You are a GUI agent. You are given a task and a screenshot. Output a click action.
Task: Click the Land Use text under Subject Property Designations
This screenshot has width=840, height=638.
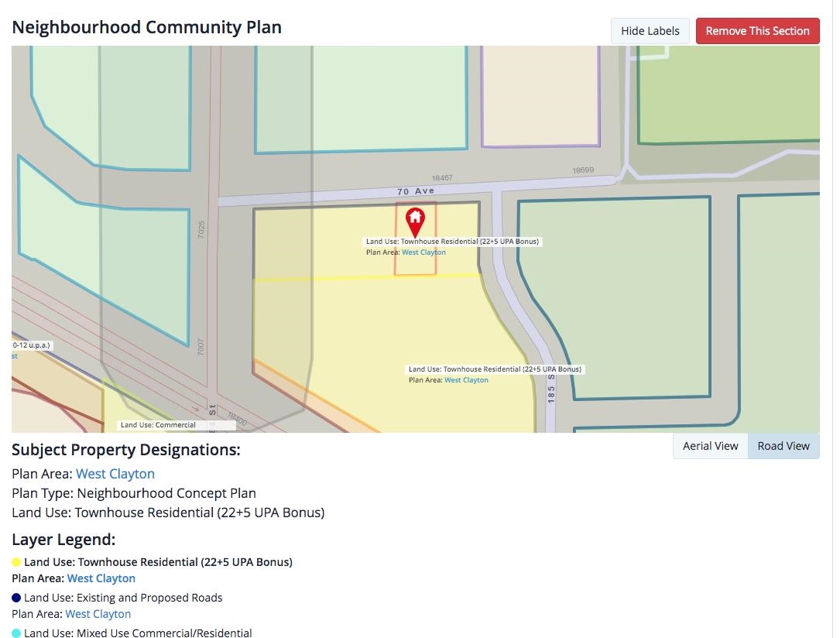[x=168, y=513]
